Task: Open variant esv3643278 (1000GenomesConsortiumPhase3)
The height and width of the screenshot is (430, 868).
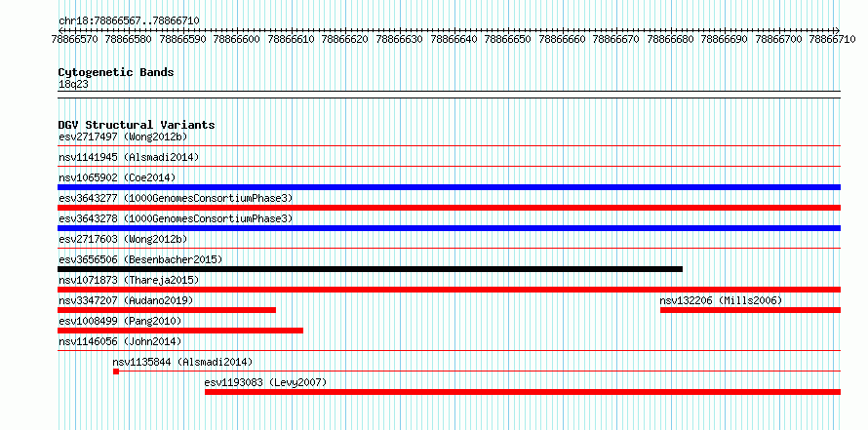Action: pyautogui.click(x=176, y=218)
